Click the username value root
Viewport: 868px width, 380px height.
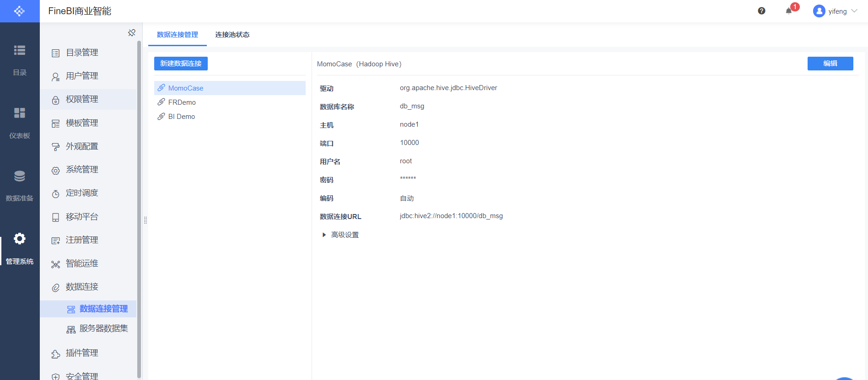coord(406,161)
